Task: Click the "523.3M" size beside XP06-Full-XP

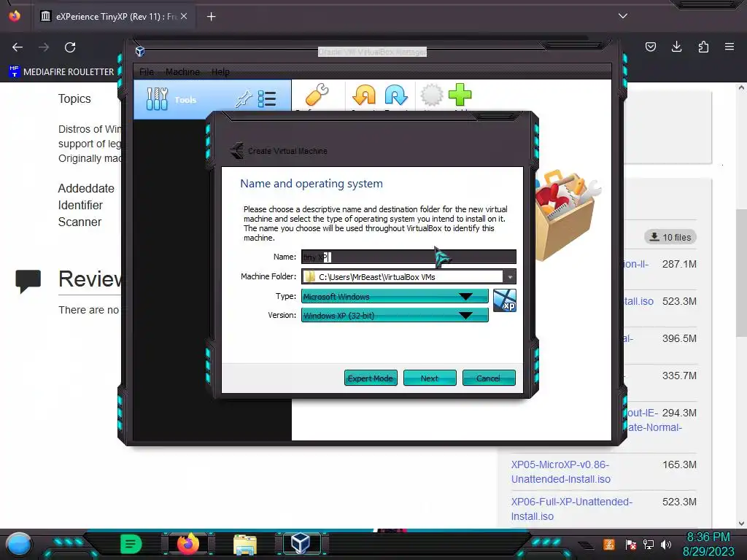Action: tap(679, 502)
